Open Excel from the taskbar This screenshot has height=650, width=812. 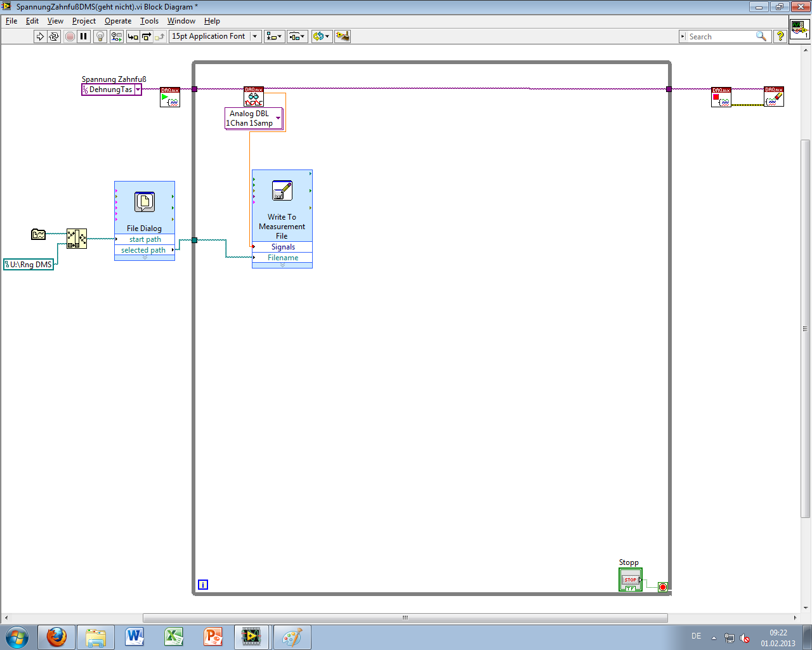point(174,637)
